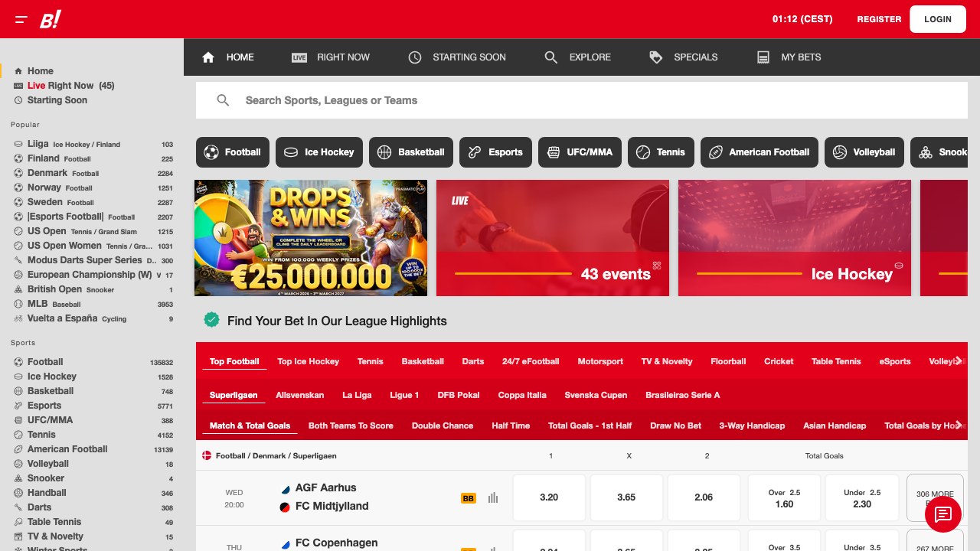Click the B! brand logo
The image size is (980, 551).
pyautogui.click(x=51, y=19)
